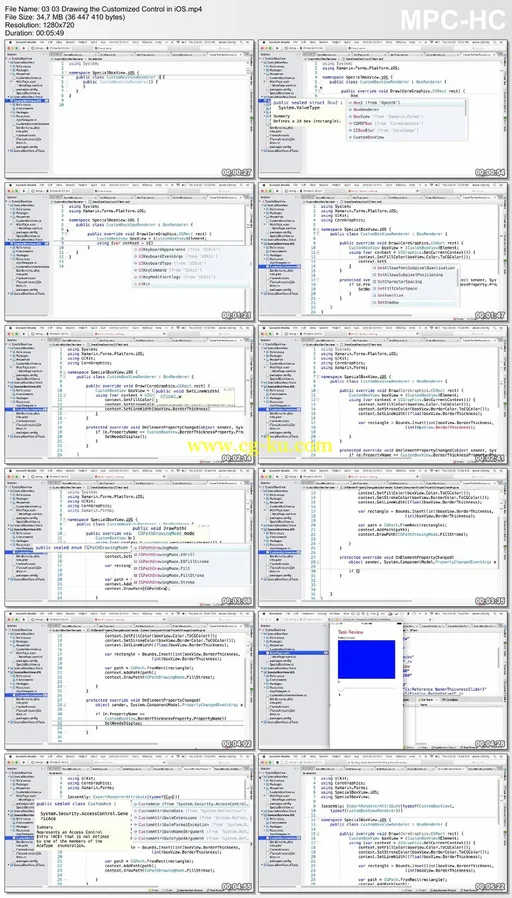Select SetFillColorSpace from the method list
This screenshot has width=512, height=898.
(x=415, y=289)
